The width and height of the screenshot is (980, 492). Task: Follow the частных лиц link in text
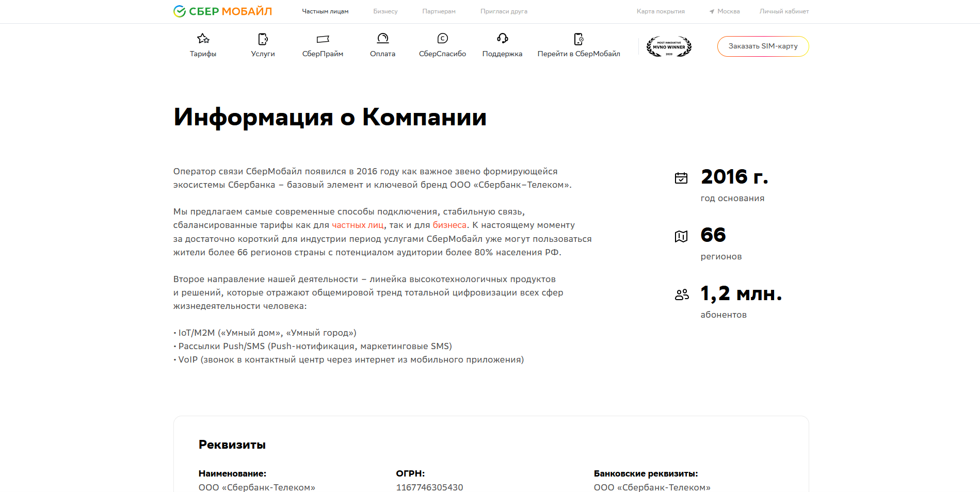pos(358,225)
